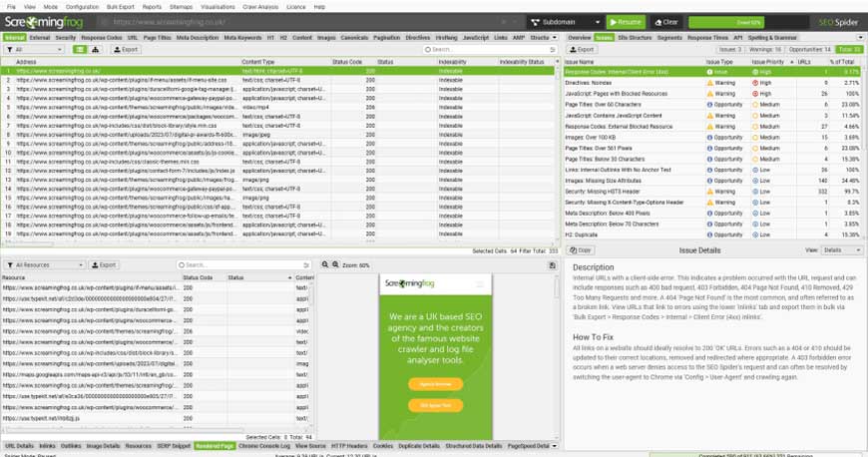Click the Clear button
The height and width of the screenshot is (457, 868).
pos(666,22)
